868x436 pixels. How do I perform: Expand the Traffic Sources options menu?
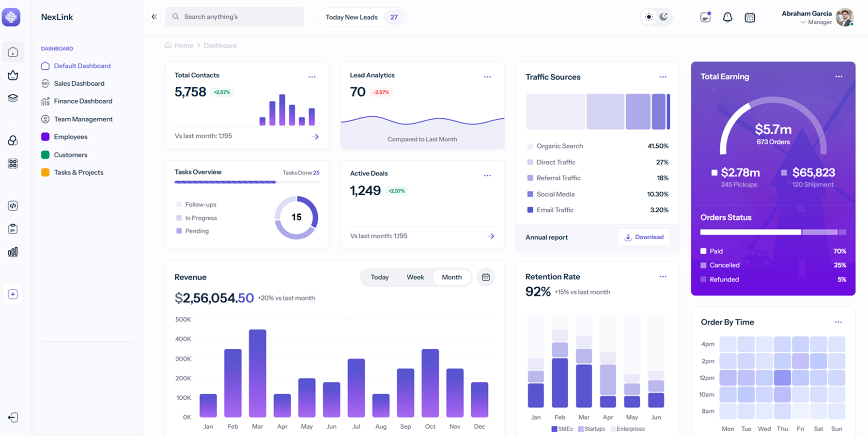(663, 77)
